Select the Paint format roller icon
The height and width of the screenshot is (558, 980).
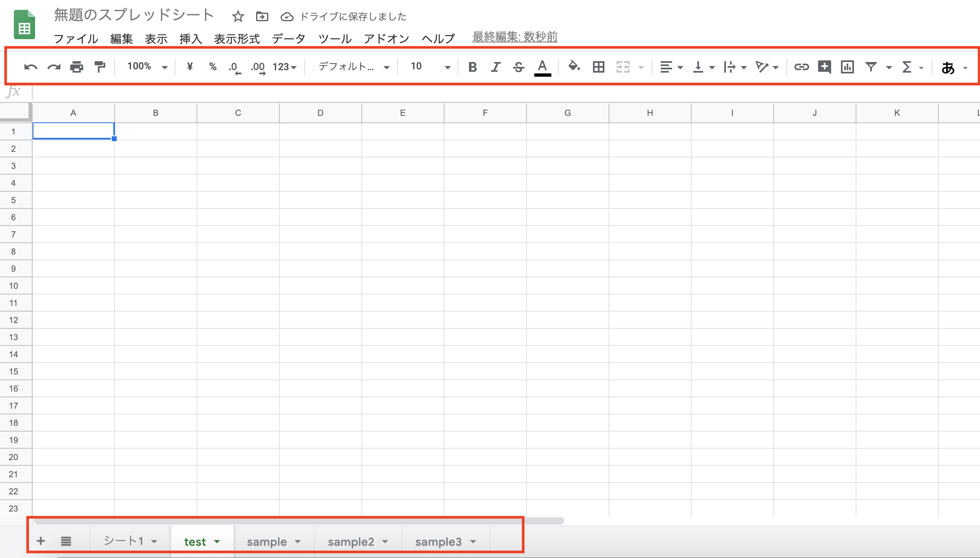[100, 66]
